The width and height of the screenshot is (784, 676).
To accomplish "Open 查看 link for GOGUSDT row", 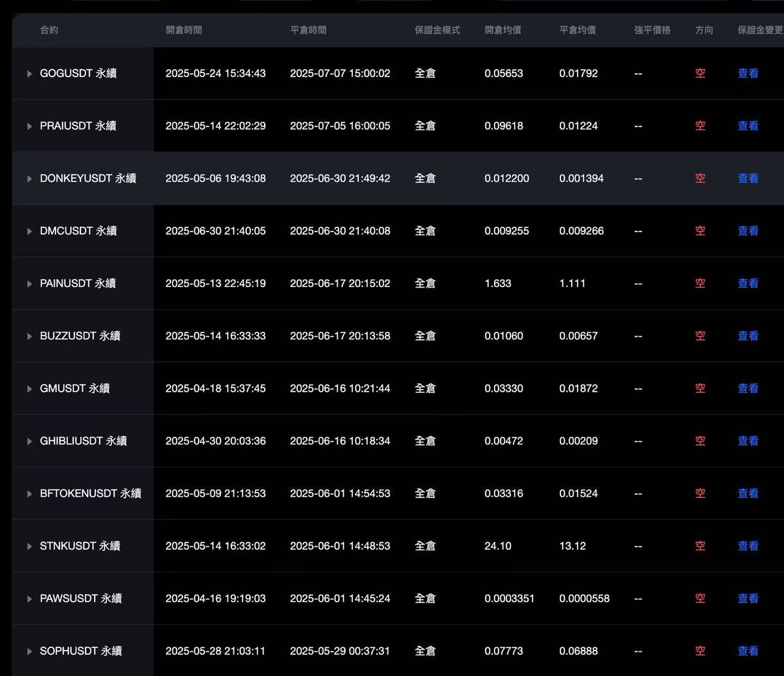I will pyautogui.click(x=748, y=73).
